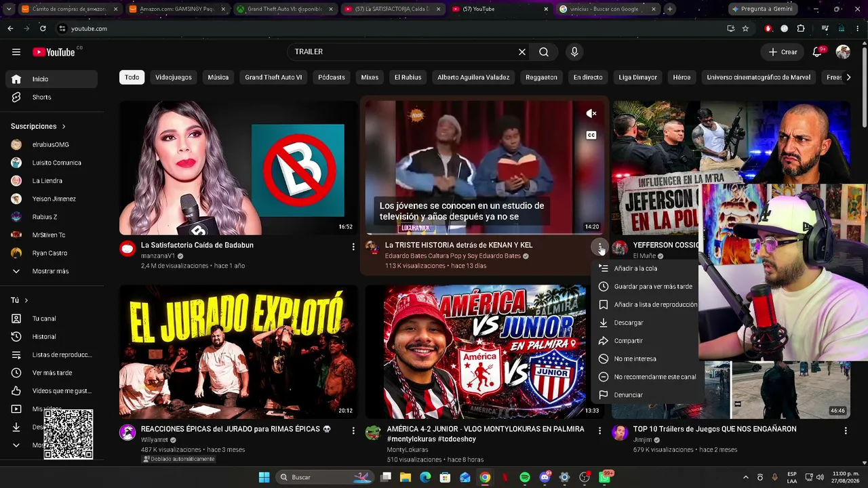868x488 pixels.
Task: Show more category chips with the arrow
Action: 848,77
